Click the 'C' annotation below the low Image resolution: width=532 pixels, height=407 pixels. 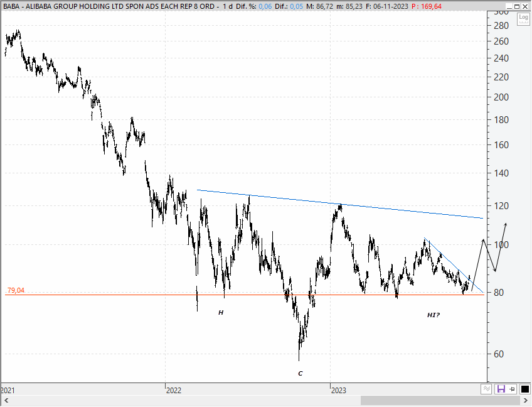pos(301,374)
